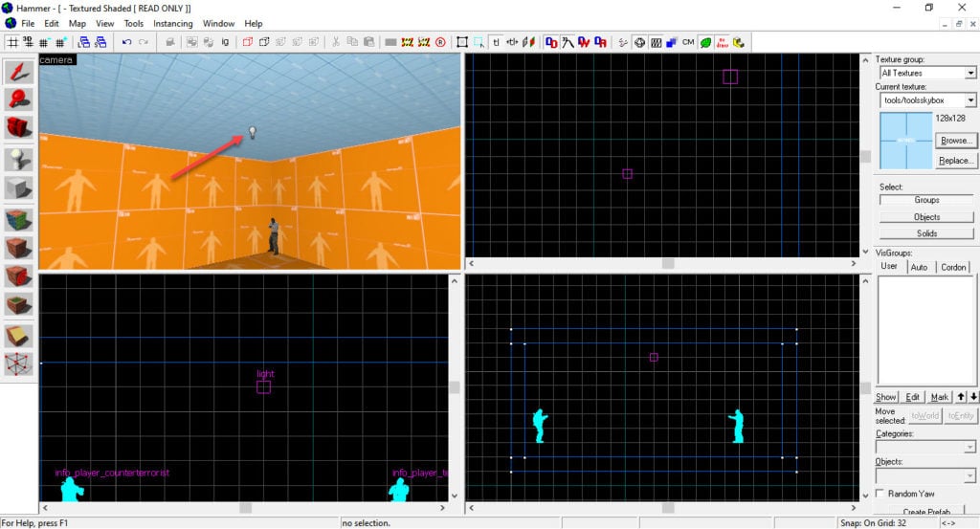Toggle the ig (ignore groups) button
The height and width of the screenshot is (529, 980).
[225, 42]
